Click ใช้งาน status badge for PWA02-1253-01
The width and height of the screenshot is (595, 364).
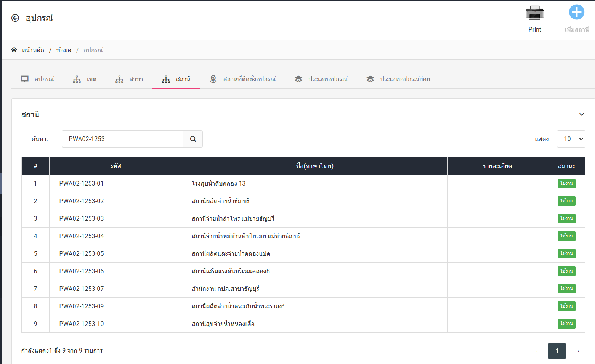pos(566,183)
